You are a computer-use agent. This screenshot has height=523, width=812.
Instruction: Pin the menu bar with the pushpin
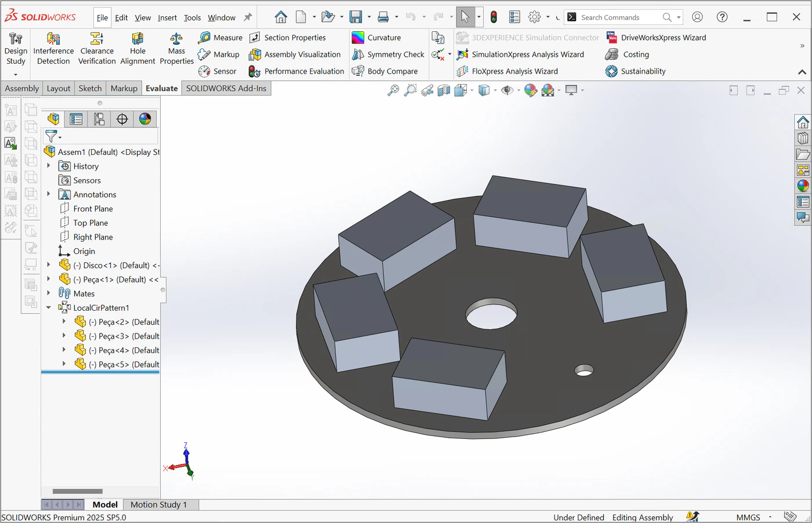click(x=248, y=17)
